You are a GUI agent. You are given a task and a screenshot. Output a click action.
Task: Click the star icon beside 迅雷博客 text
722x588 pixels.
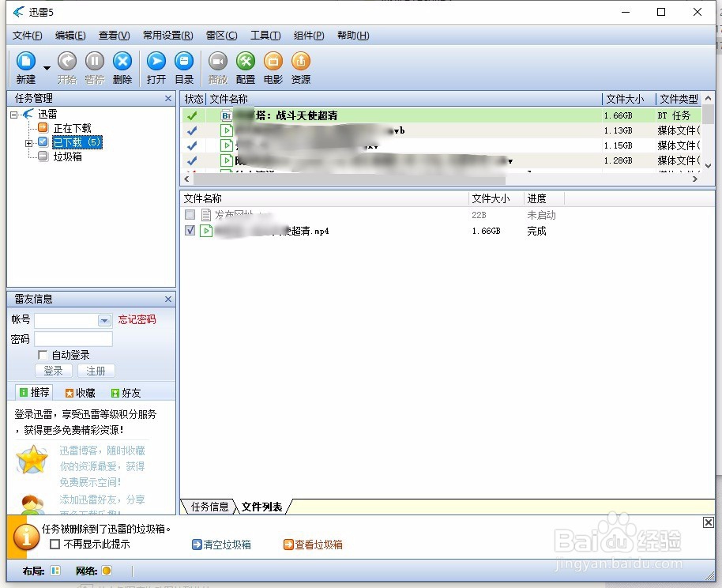point(32,460)
